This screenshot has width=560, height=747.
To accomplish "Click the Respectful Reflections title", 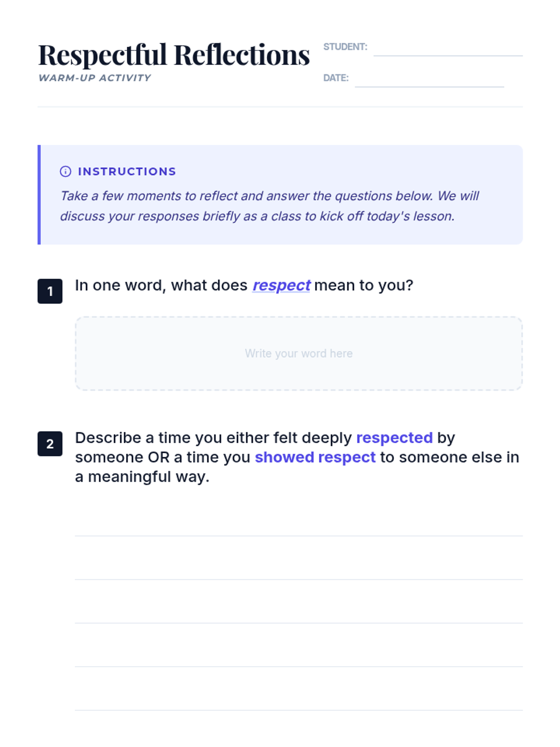I will click(x=174, y=55).
